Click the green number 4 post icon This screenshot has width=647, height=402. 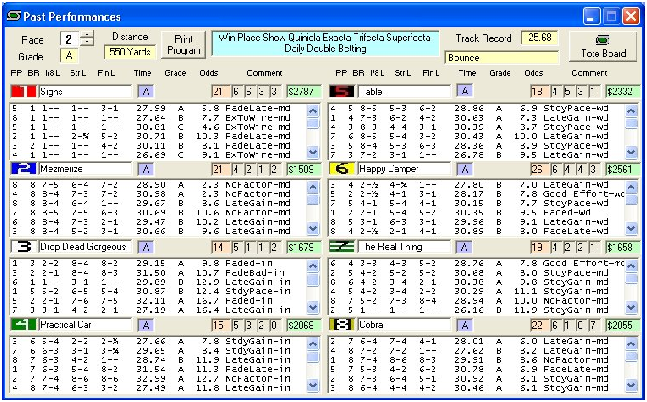click(24, 325)
